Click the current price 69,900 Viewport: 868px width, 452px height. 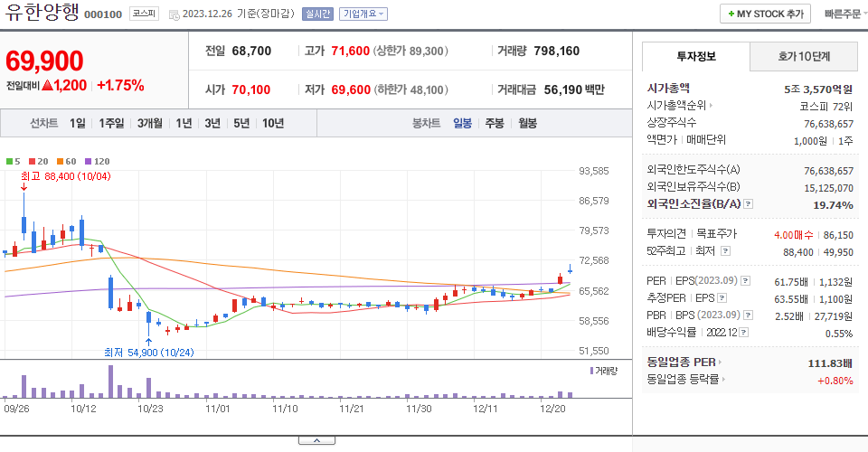click(x=44, y=61)
